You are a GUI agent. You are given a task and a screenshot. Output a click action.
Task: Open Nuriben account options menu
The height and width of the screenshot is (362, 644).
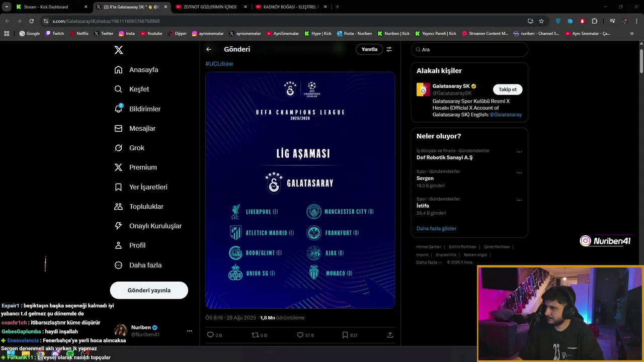point(190,331)
